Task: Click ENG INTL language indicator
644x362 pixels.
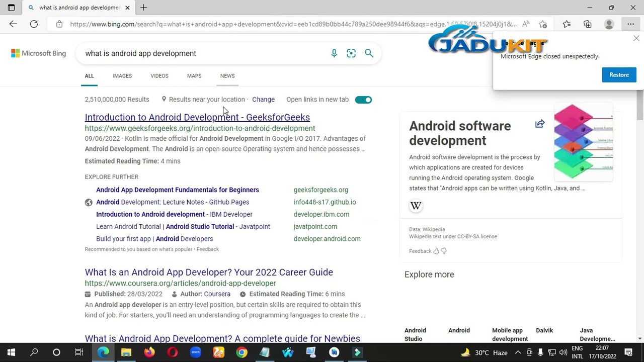Action: 577,352
